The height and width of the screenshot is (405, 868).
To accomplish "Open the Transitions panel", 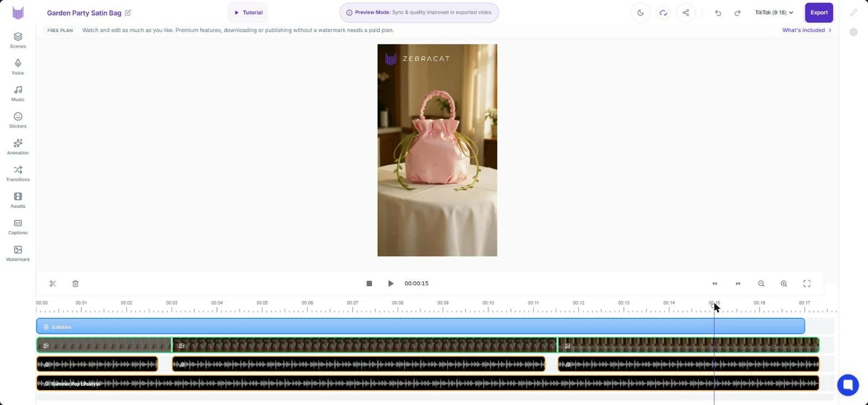I will pos(18,173).
